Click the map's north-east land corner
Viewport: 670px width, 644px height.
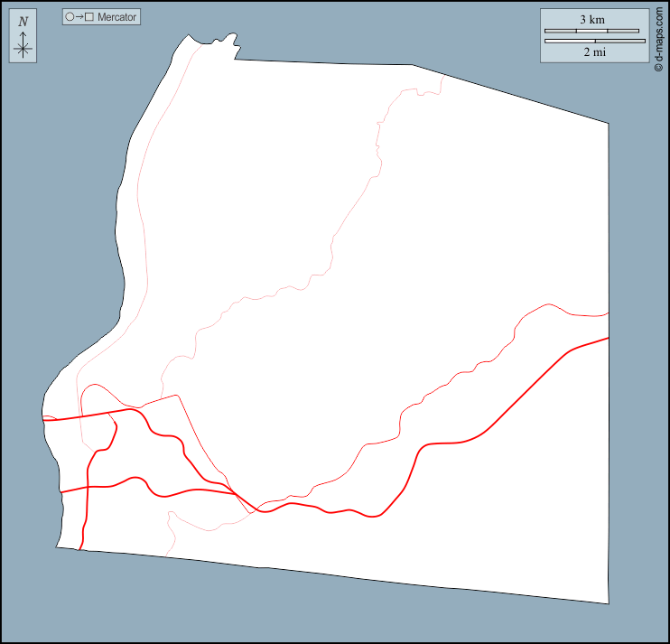(608, 123)
